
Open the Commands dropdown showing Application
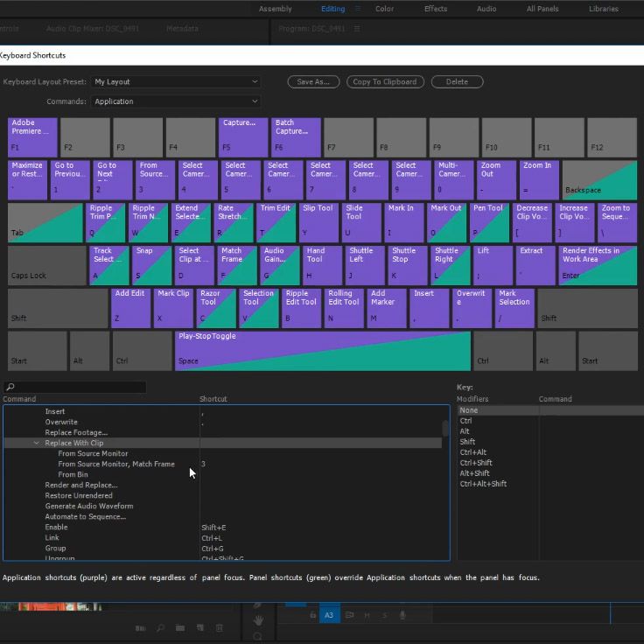[176, 101]
